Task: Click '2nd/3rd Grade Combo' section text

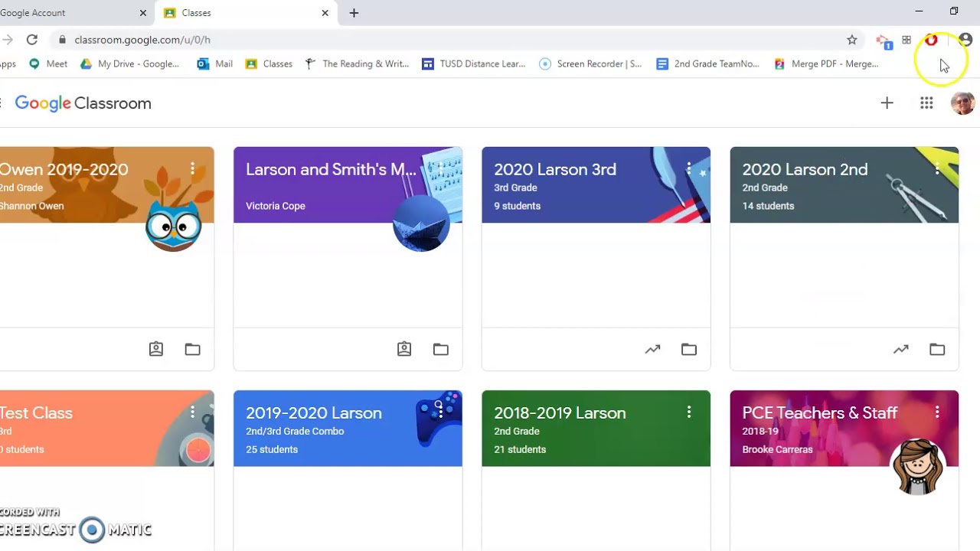Action: pyautogui.click(x=295, y=431)
